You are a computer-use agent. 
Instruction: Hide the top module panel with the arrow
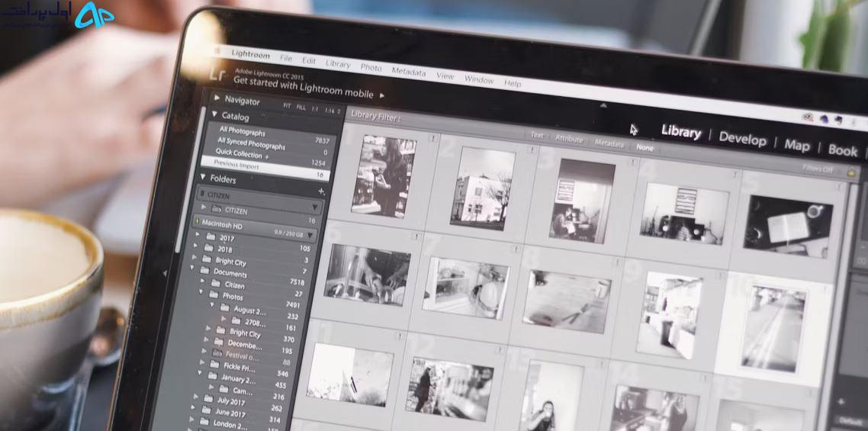click(x=603, y=105)
